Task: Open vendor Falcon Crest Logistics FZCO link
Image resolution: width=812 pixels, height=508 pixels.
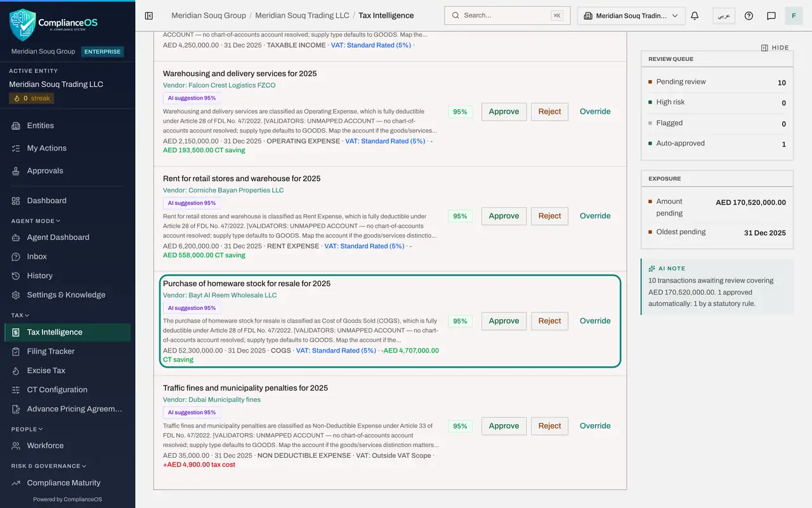Action: click(x=219, y=85)
